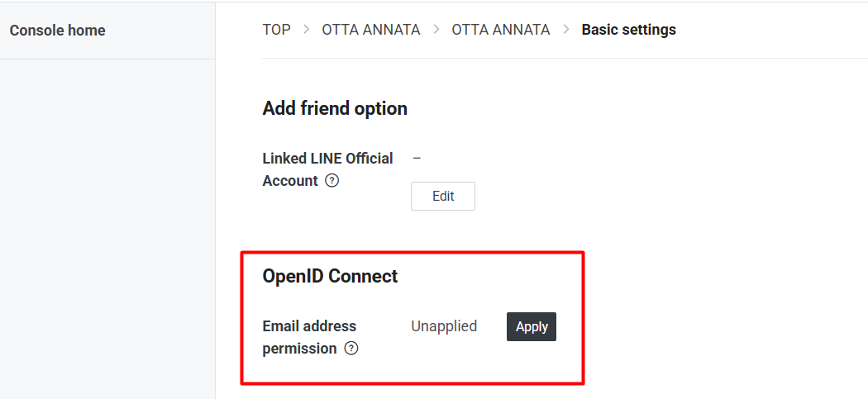Click chevron between the two OTTA ANNATA breadcrumbs

[436, 30]
